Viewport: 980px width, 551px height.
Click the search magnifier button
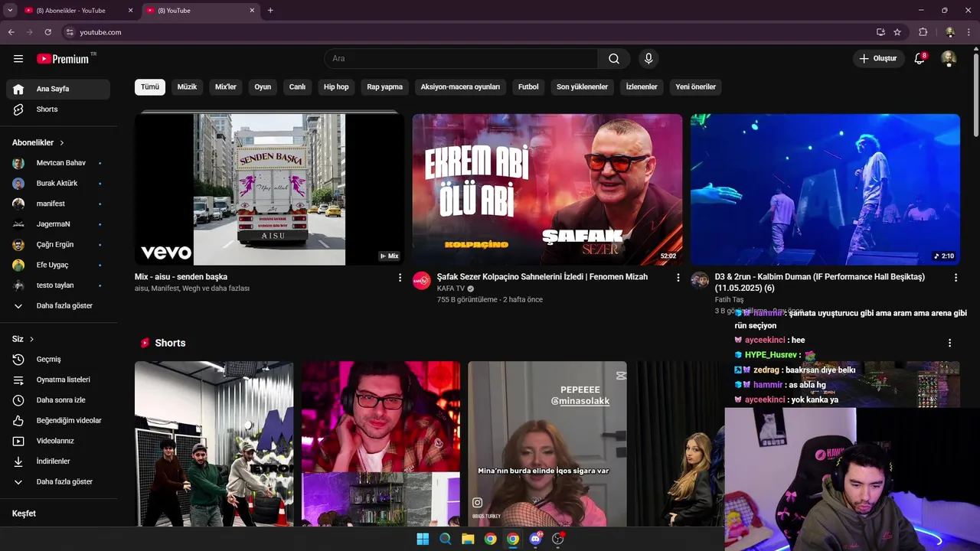click(x=614, y=59)
